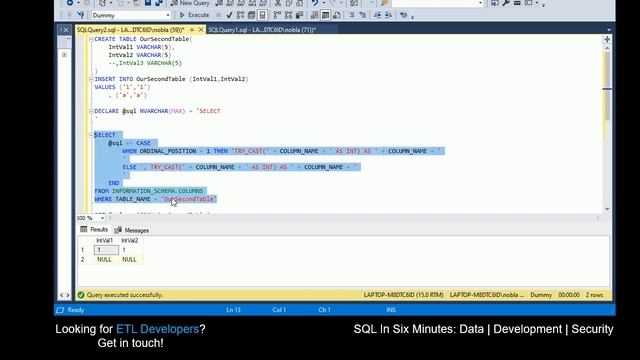
Task: Close the SQLQuery2.sql tab
Action: 201,30
